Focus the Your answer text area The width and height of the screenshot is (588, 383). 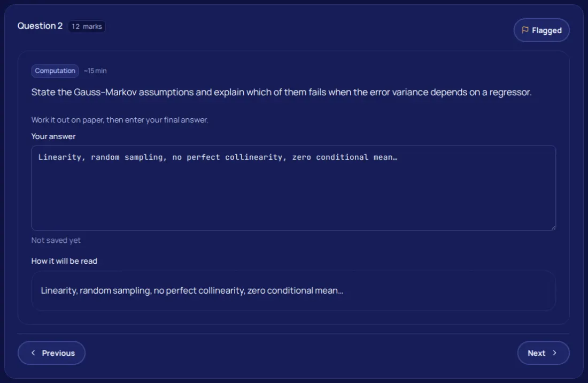[x=293, y=188]
